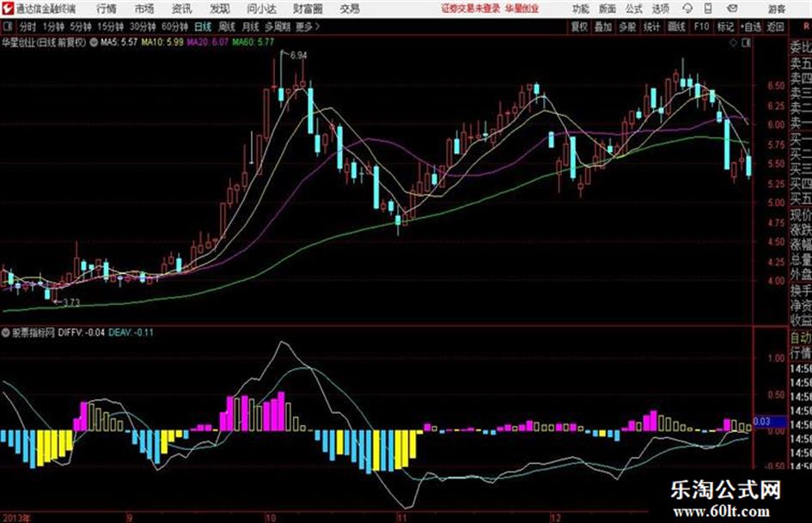
Task: Click the 标记 mark button
Action: pos(725,27)
